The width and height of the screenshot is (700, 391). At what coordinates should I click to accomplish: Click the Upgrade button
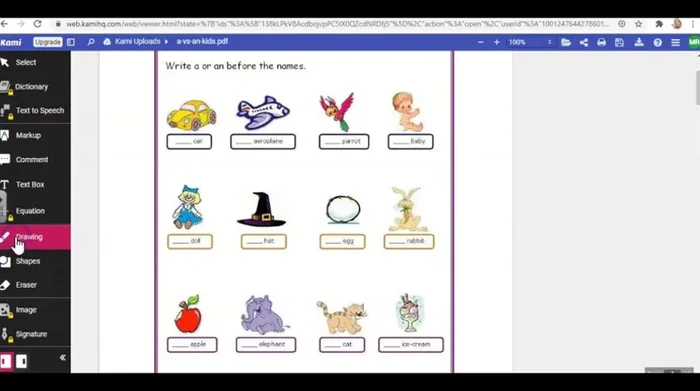[x=47, y=42]
